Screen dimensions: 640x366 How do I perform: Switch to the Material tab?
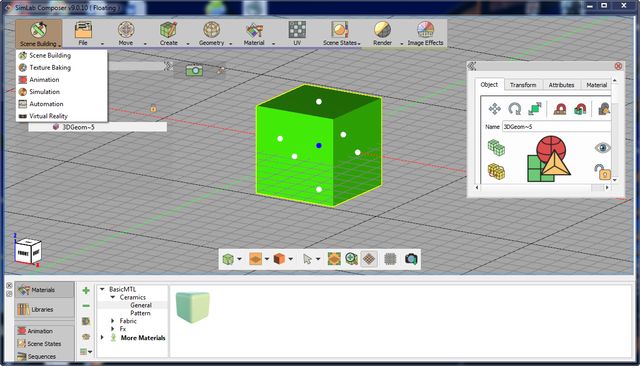pyautogui.click(x=596, y=85)
